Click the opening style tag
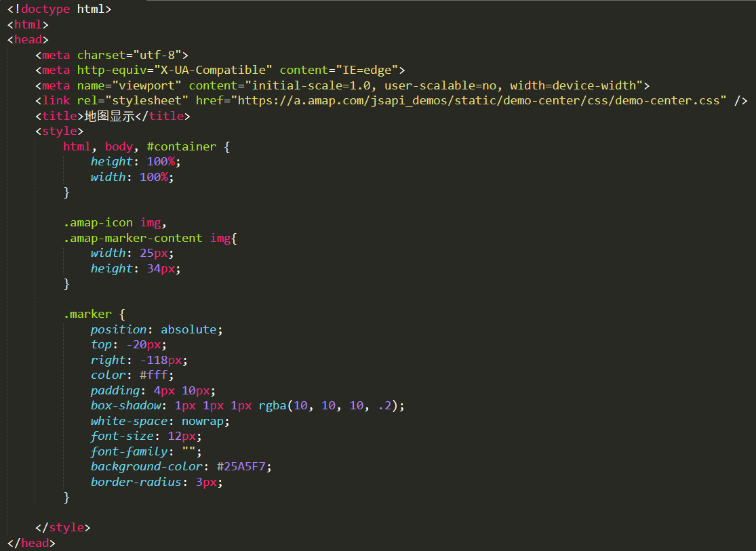Screen dimensions: 756x551 pos(59,131)
